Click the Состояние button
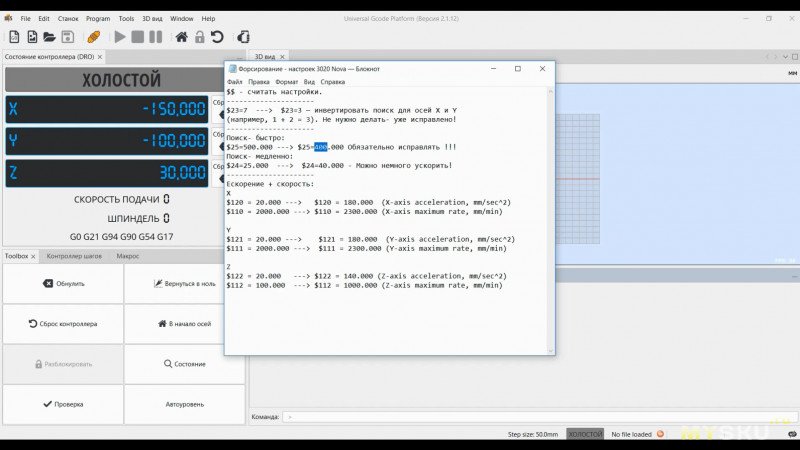The width and height of the screenshot is (800, 450). pyautogui.click(x=184, y=364)
